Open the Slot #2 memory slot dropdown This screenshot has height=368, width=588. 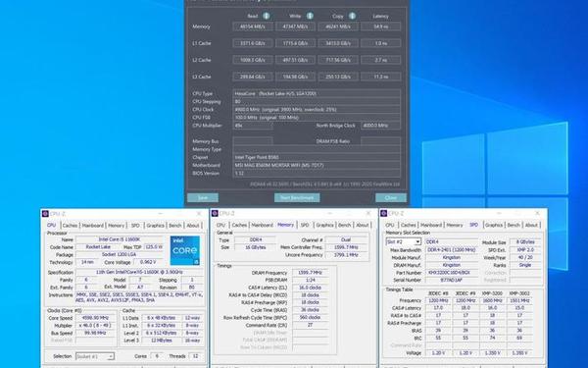(404, 241)
